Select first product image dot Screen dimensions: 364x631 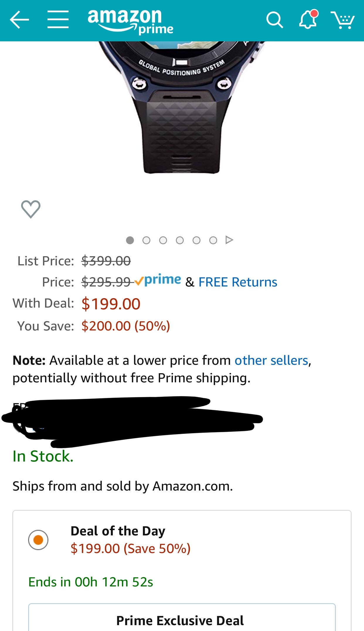(x=130, y=240)
